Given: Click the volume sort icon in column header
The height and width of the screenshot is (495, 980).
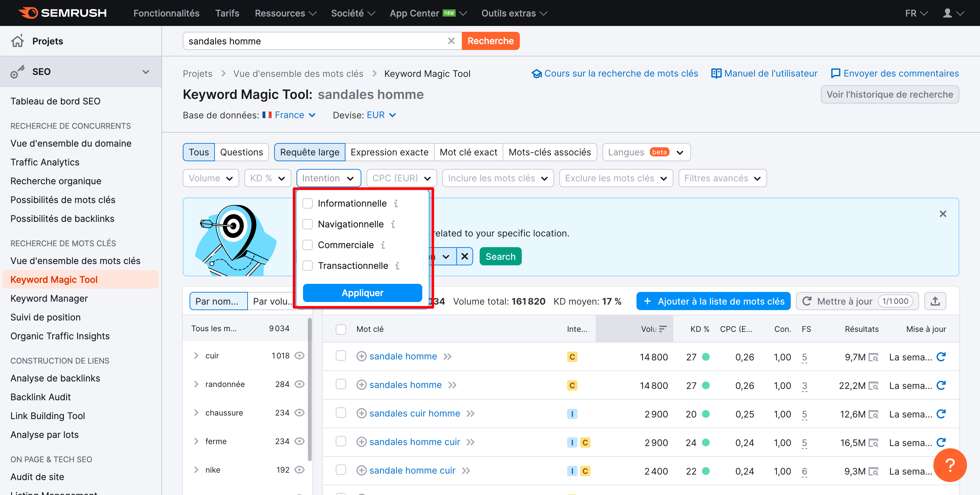Looking at the screenshot, I should tap(663, 329).
